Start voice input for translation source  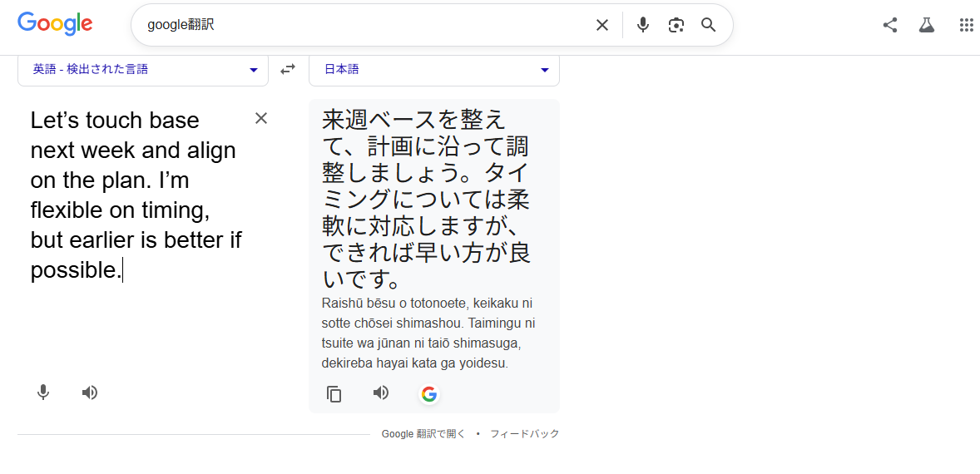coord(43,393)
